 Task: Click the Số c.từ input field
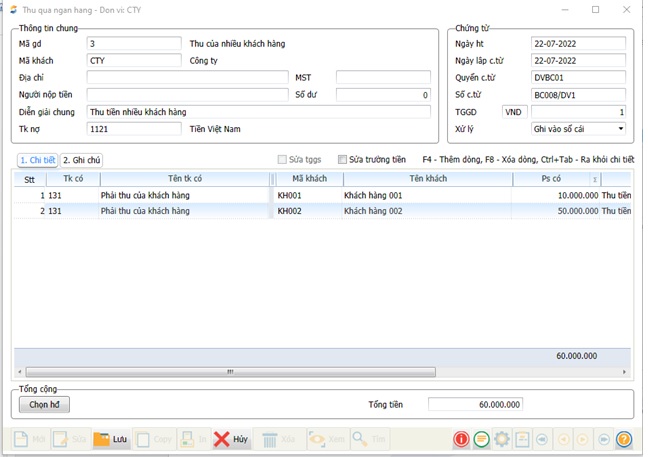(x=578, y=95)
